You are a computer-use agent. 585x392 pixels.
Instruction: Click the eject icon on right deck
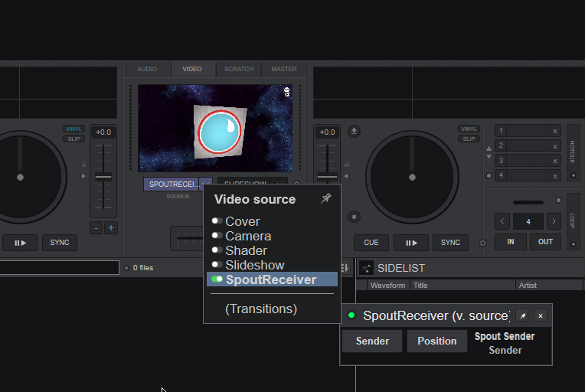pyautogui.click(x=354, y=131)
